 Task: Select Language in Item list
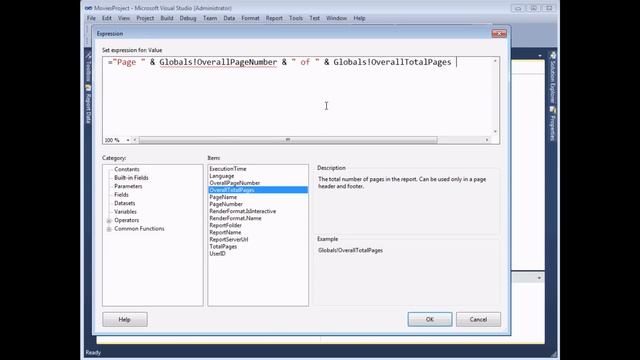(x=258, y=176)
